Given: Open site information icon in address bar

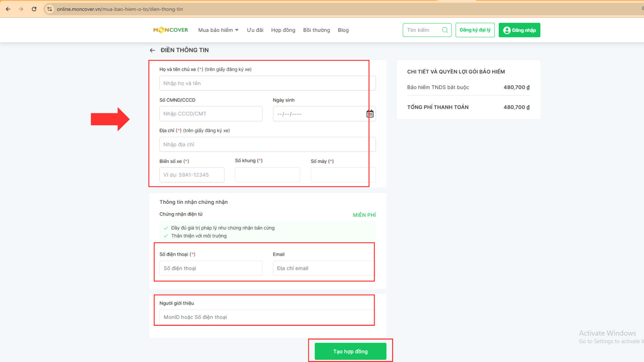Looking at the screenshot, I should (x=50, y=9).
